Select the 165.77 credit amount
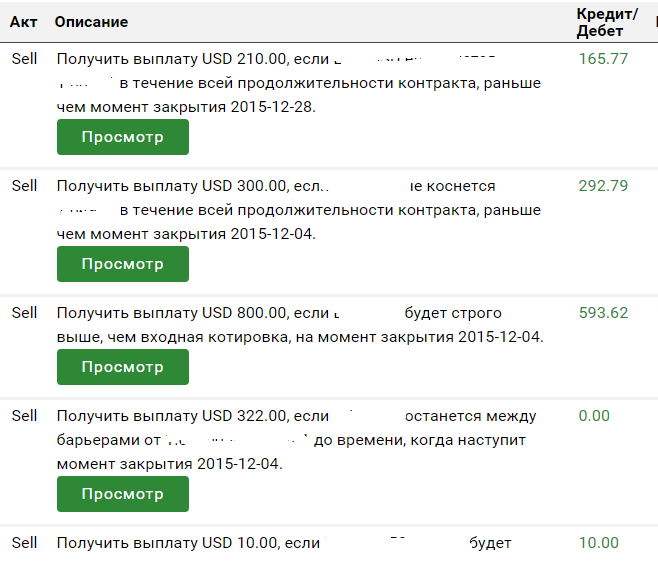Viewport: 658px width, 561px height. point(603,59)
